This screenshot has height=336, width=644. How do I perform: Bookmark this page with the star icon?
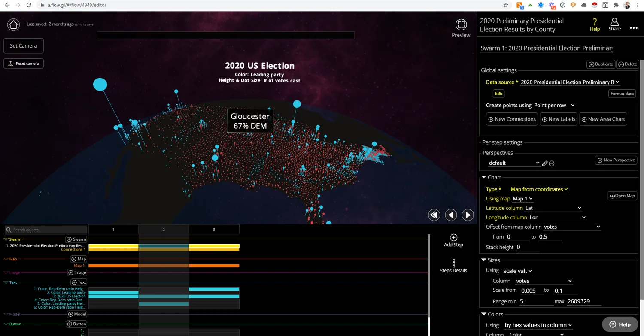click(506, 5)
